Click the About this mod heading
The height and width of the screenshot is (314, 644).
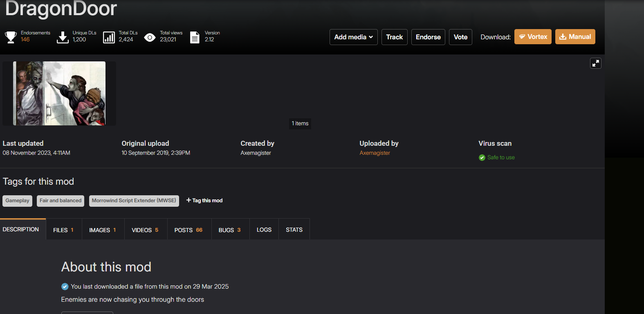(x=106, y=267)
